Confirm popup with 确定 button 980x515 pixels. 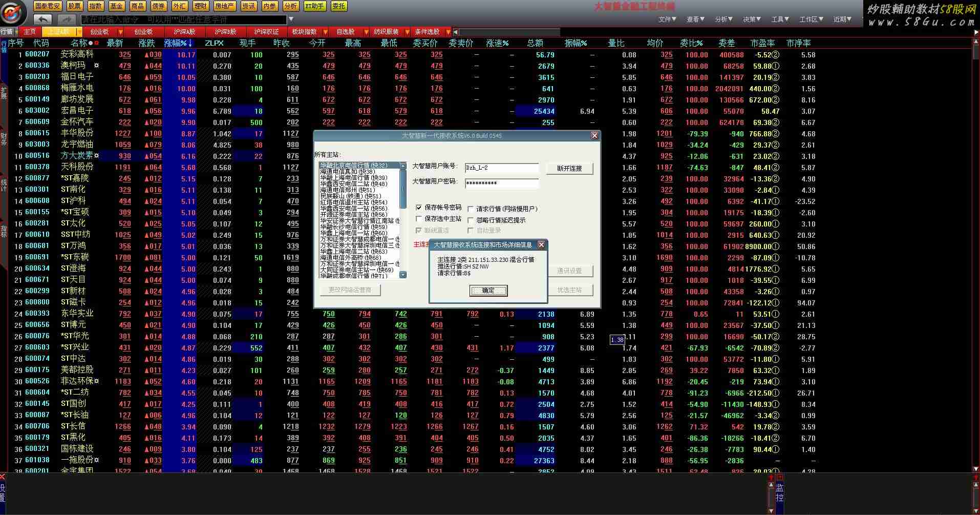click(488, 290)
